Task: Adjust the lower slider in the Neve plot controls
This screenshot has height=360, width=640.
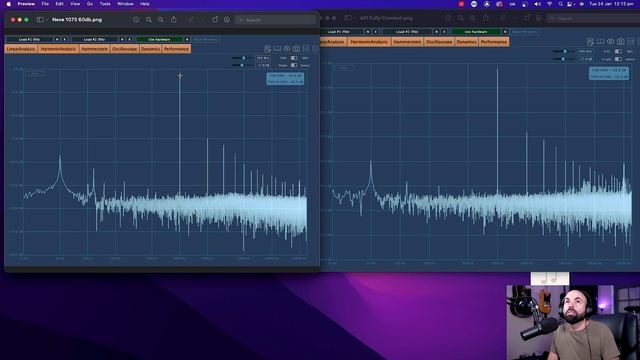Action: click(242, 65)
